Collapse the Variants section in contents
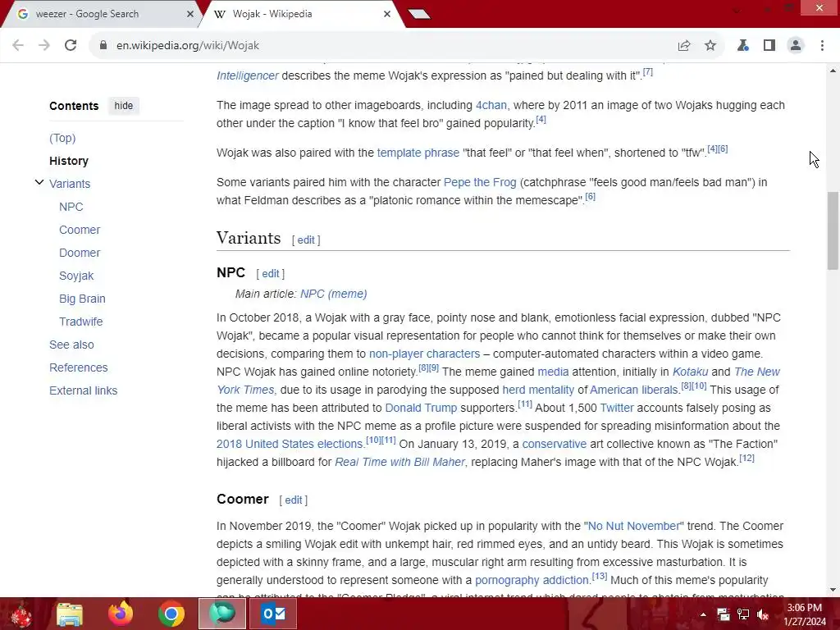The width and height of the screenshot is (840, 630). point(39,183)
